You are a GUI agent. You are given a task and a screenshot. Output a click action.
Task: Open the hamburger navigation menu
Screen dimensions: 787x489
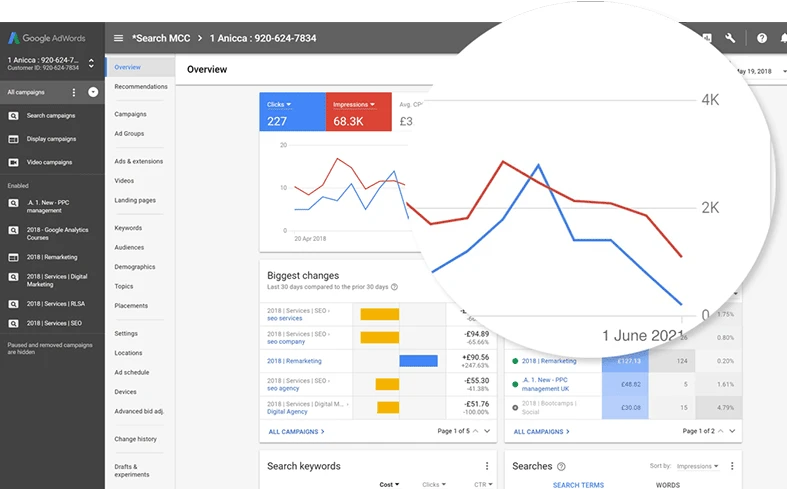(x=118, y=38)
